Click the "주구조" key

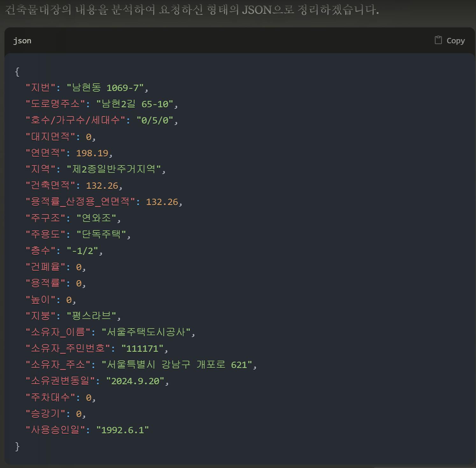[46, 218]
